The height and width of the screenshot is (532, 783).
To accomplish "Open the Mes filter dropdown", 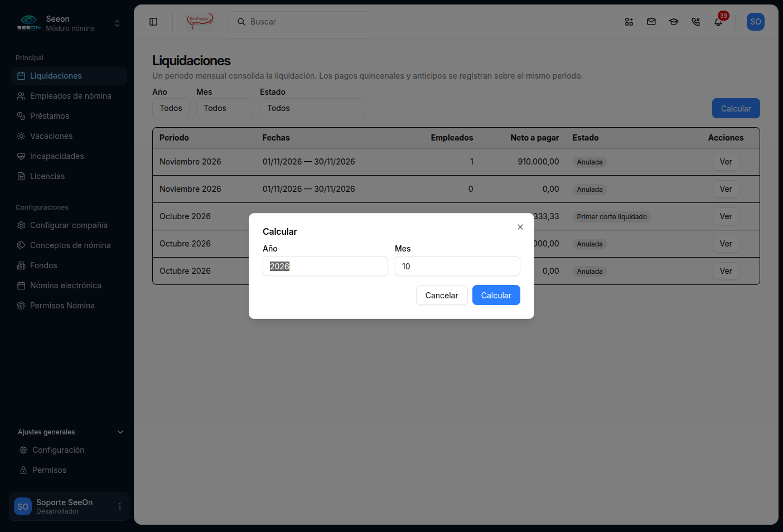I will tap(225, 108).
